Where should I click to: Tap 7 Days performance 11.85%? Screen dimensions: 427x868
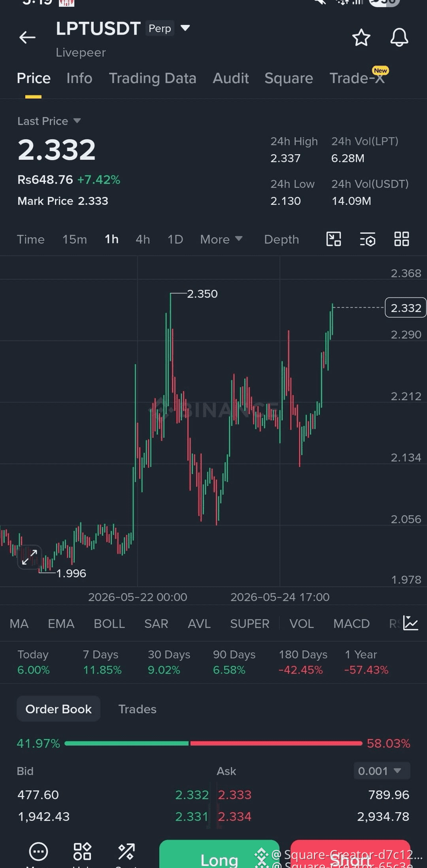click(x=102, y=670)
